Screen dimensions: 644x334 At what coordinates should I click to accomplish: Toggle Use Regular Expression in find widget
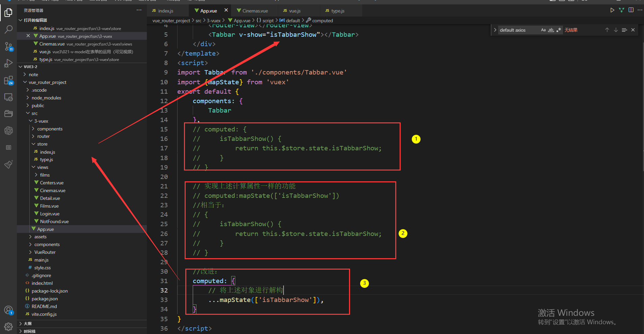pyautogui.click(x=559, y=30)
